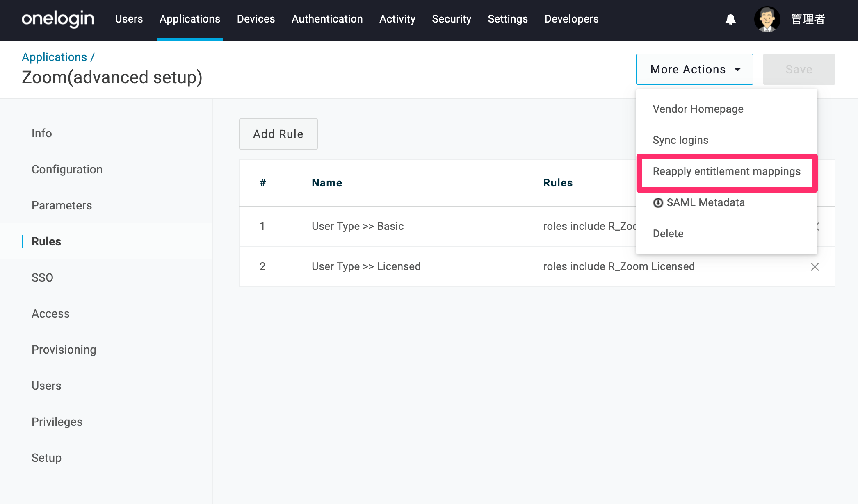The image size is (858, 504).
Task: Open the Security top menu
Action: point(452,19)
